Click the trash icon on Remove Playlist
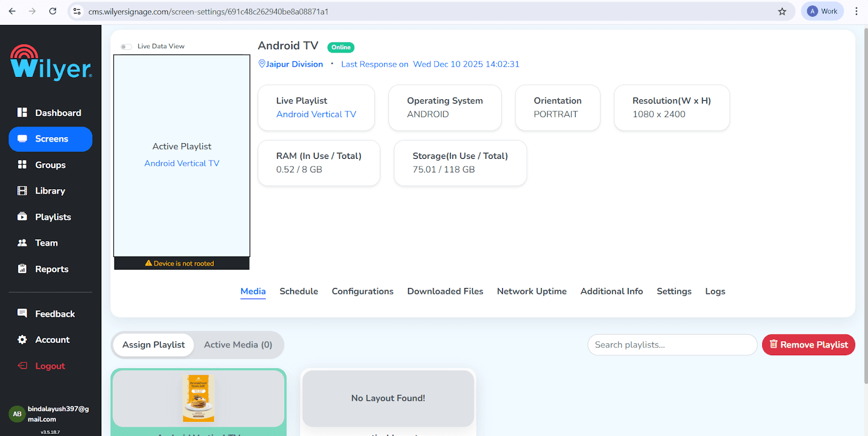This screenshot has height=436, width=868. click(x=774, y=344)
